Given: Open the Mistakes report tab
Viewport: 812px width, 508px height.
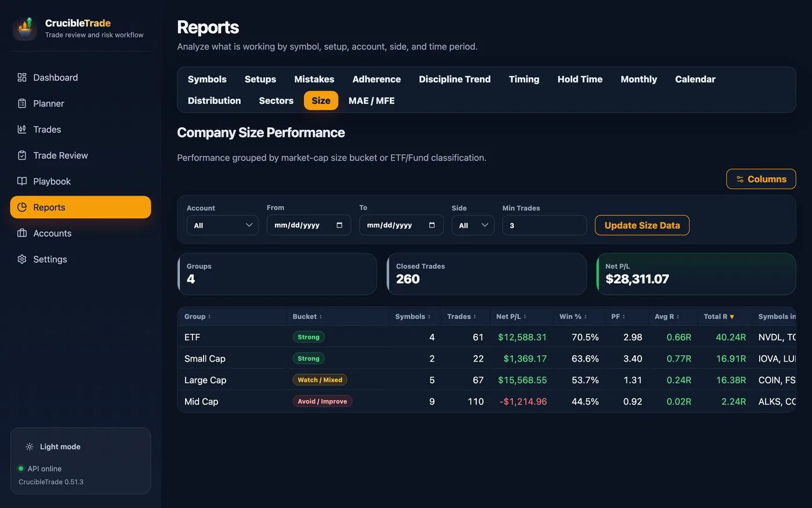Looking at the screenshot, I should (x=314, y=79).
